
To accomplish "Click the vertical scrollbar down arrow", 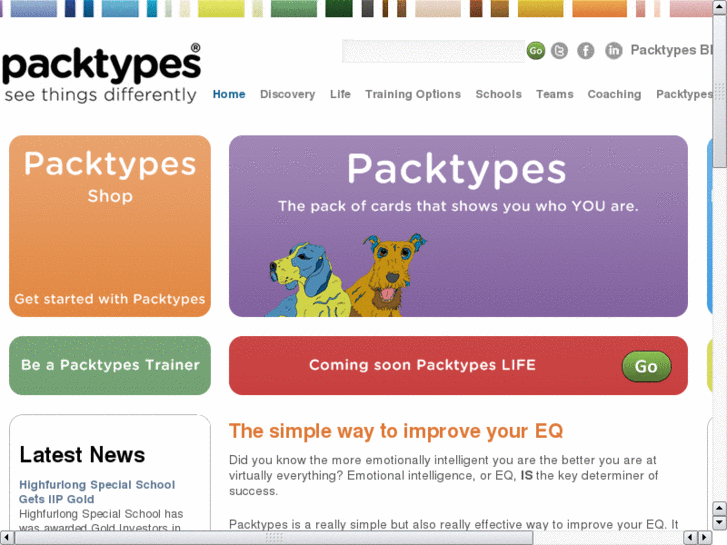I will click(x=719, y=523).
